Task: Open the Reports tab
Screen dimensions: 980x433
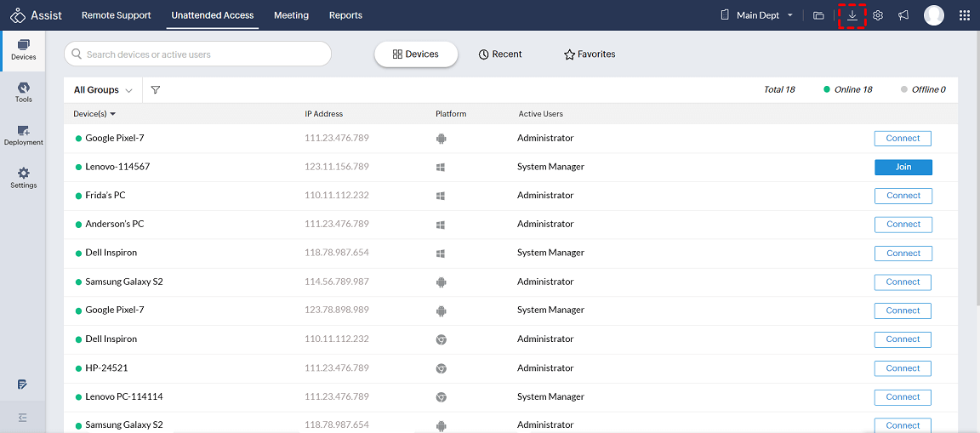Action: pyautogui.click(x=345, y=15)
